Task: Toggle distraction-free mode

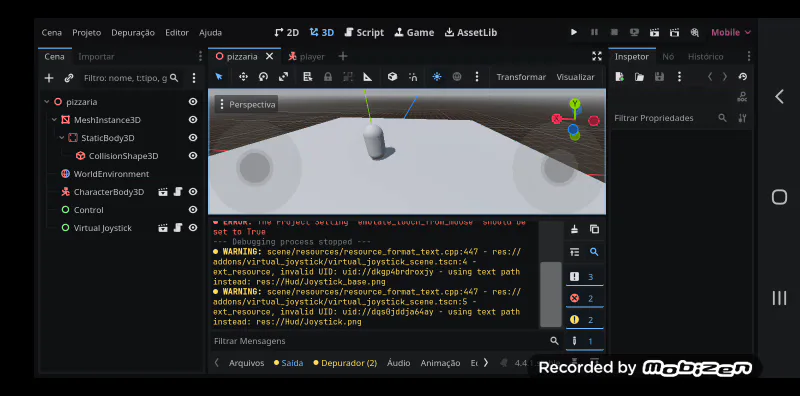Action: tap(596, 56)
